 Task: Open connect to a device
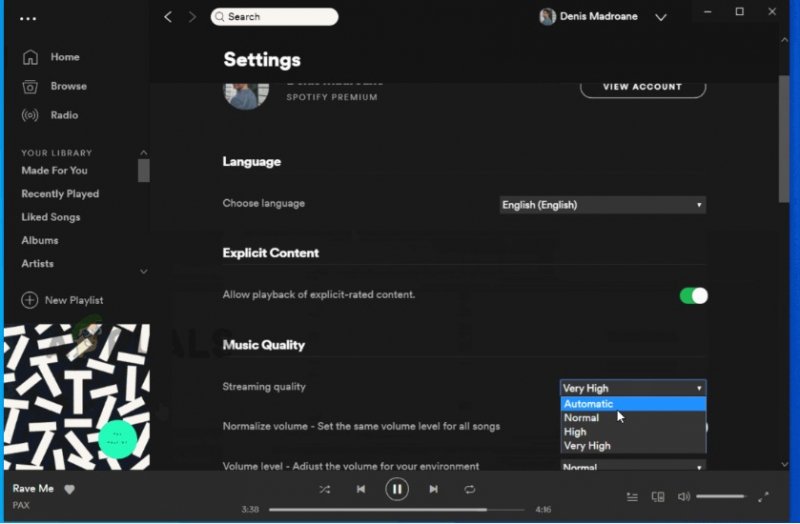coord(658,496)
